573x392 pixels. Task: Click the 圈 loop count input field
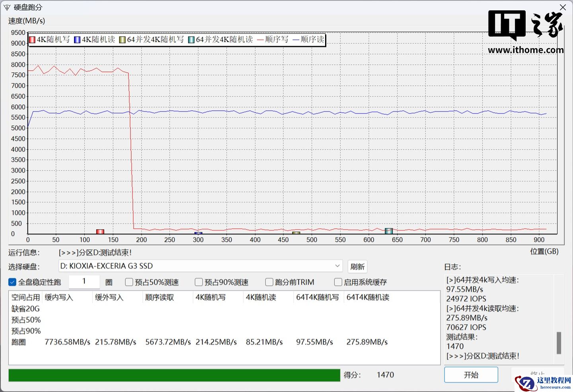[x=84, y=282]
